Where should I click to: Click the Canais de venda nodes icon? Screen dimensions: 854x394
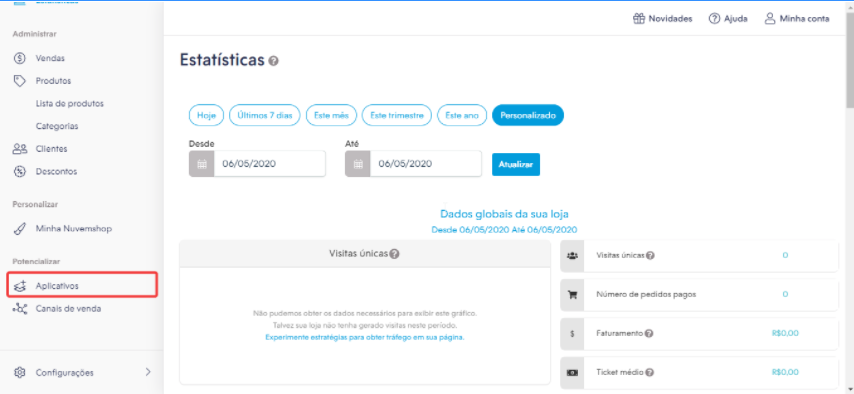click(20, 309)
